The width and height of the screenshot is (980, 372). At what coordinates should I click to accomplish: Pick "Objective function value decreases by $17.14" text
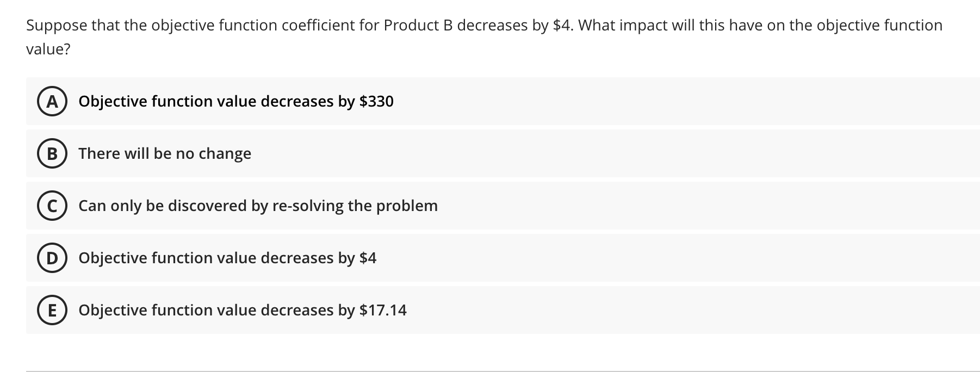pos(242,310)
